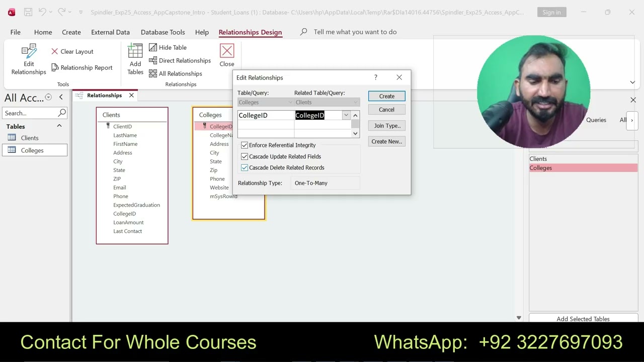Screen dimensions: 644x362
Task: Select the Hide Table icon
Action: pyautogui.click(x=153, y=47)
